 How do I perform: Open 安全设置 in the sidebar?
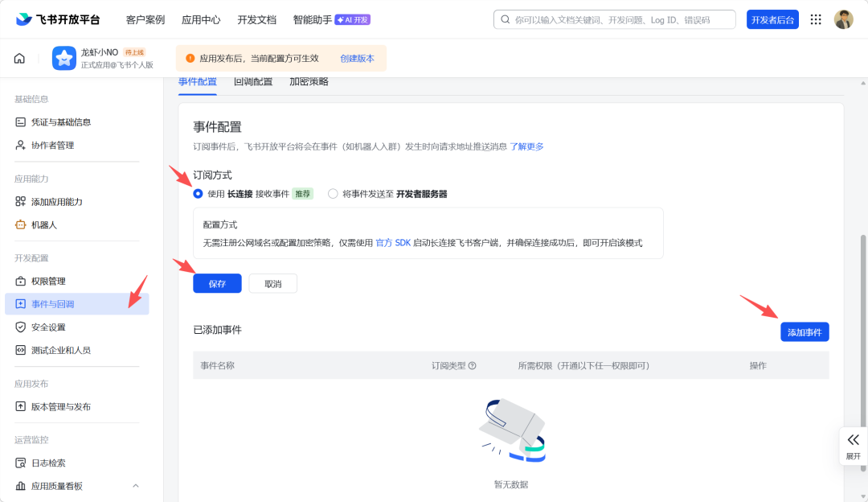(x=48, y=327)
